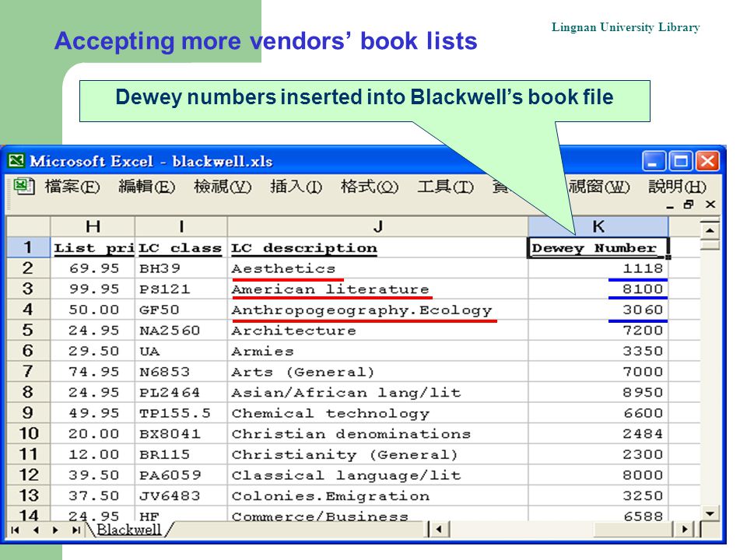This screenshot has height=560, width=747.
Task: Click the Colonies.Emigration cell
Action: [378, 495]
